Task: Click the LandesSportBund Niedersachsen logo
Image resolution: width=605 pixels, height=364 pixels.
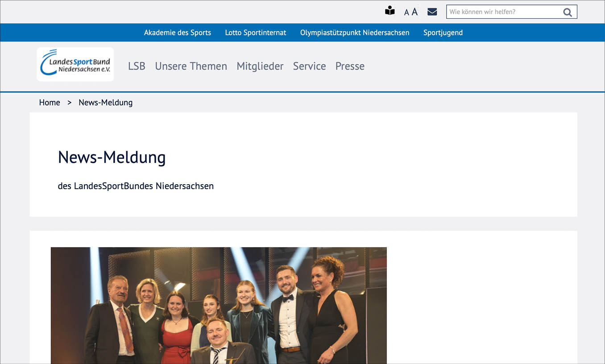Action: [75, 64]
